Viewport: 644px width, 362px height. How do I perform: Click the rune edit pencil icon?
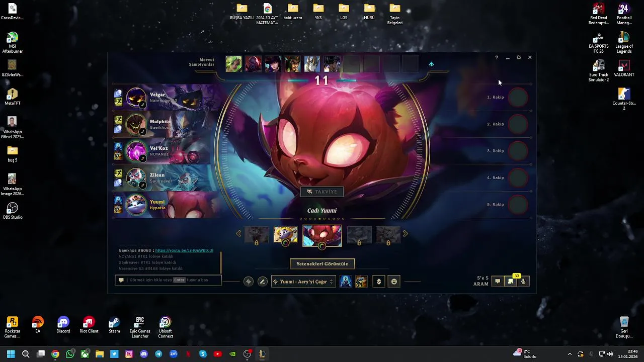pos(262,282)
